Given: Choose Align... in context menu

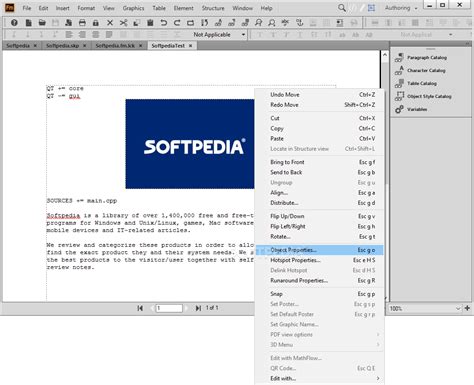Looking at the screenshot, I should tap(320, 193).
